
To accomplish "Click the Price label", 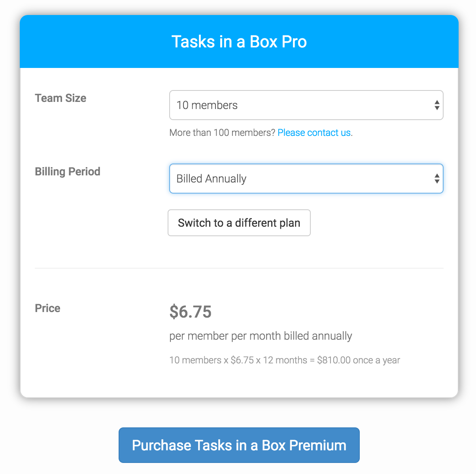I will pyautogui.click(x=47, y=308).
